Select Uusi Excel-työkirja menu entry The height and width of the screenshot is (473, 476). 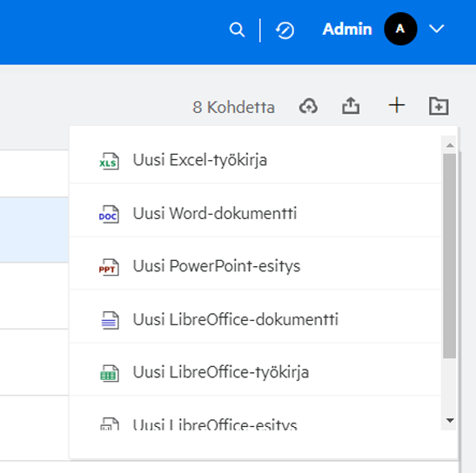pos(255,160)
